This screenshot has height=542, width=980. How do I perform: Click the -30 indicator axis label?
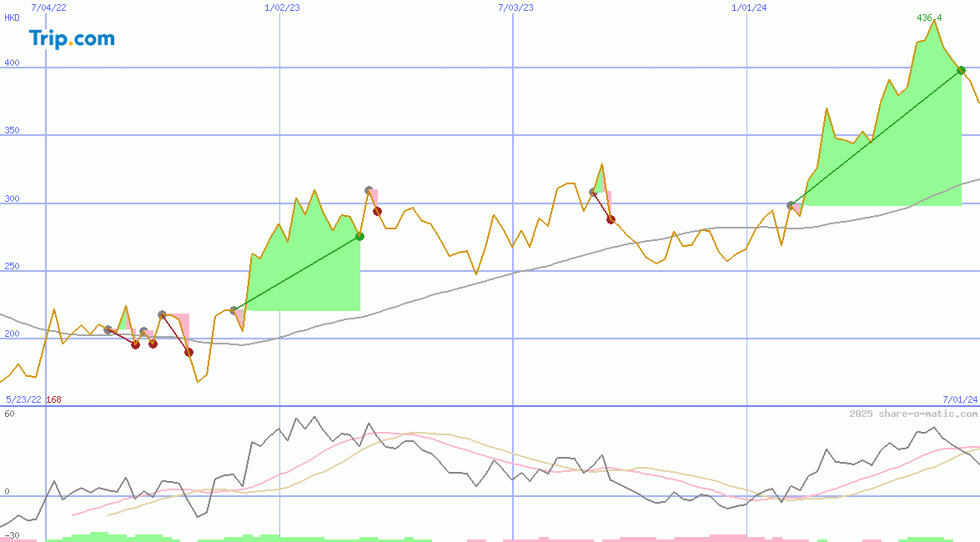(12, 536)
